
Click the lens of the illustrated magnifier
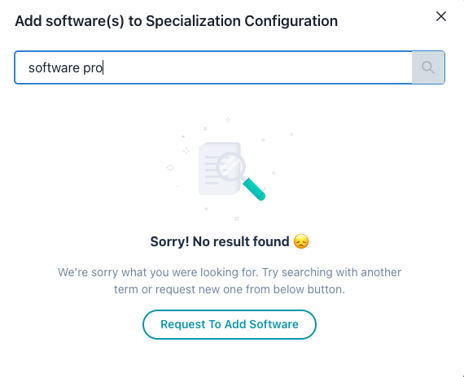pyautogui.click(x=231, y=166)
